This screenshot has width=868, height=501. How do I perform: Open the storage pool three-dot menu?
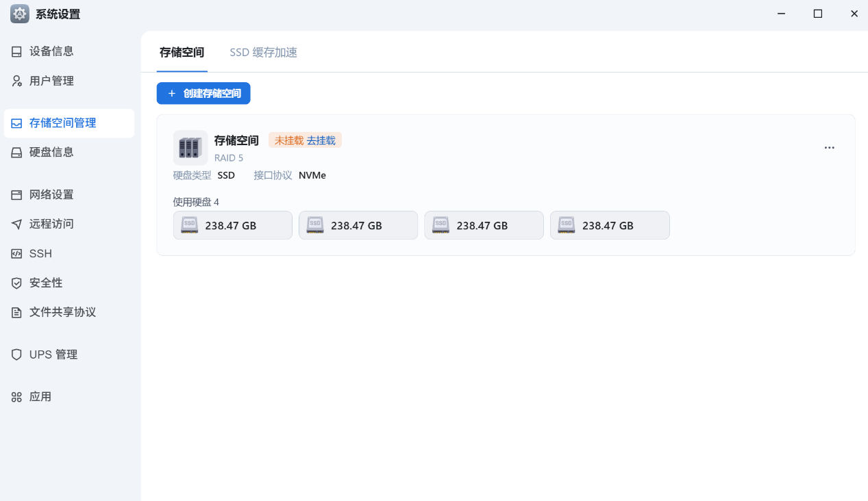[x=829, y=148]
